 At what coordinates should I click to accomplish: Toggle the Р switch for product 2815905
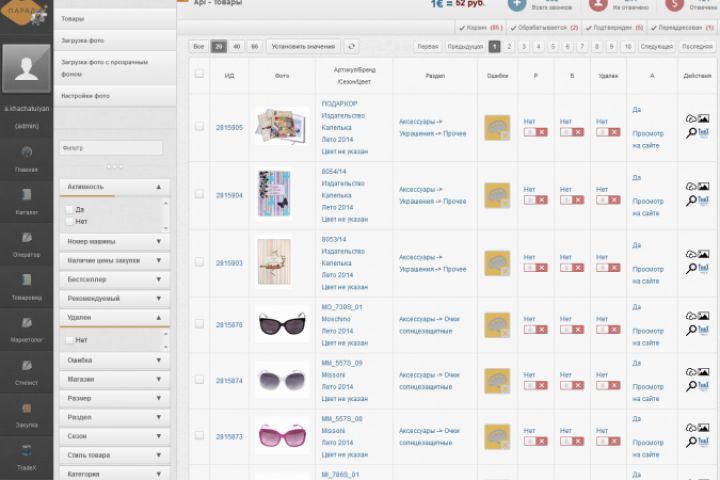(535, 132)
